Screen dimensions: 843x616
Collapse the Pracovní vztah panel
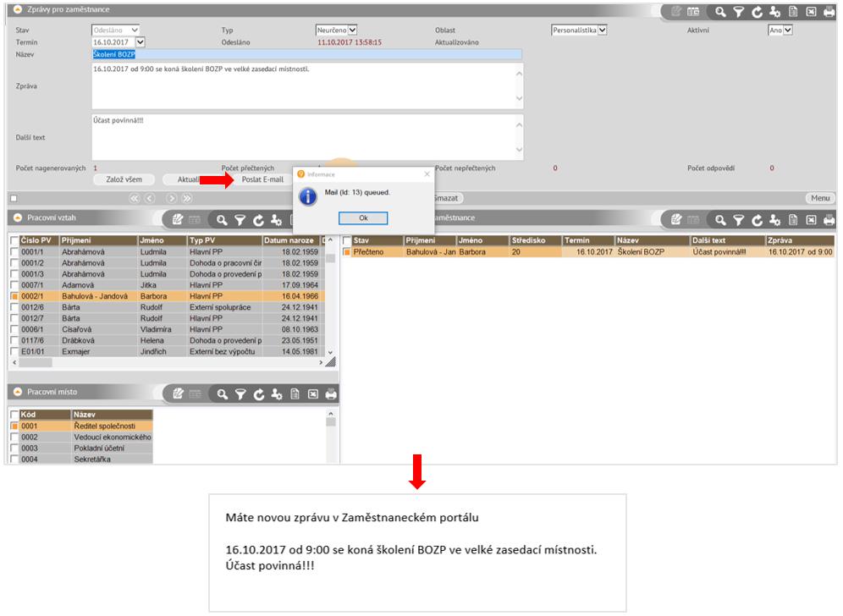(18, 217)
